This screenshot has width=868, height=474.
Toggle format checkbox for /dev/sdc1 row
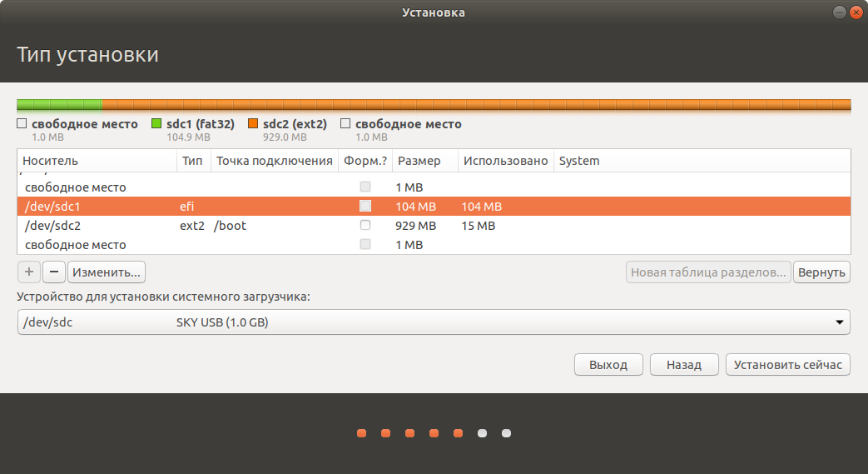[x=365, y=207]
